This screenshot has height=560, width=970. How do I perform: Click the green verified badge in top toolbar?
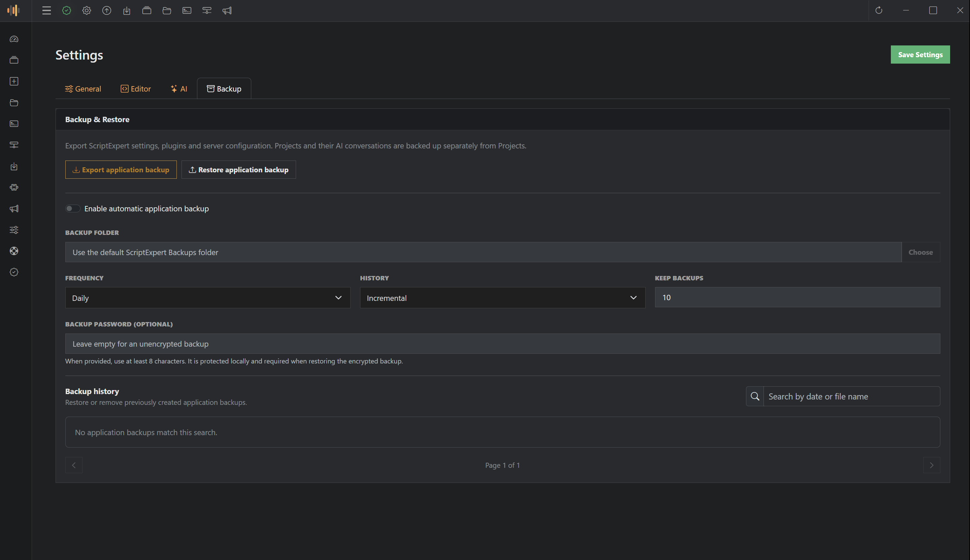(67, 10)
